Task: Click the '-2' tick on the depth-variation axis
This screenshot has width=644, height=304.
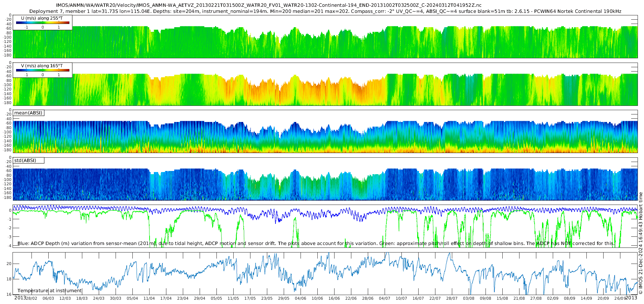Action: tap(10, 228)
